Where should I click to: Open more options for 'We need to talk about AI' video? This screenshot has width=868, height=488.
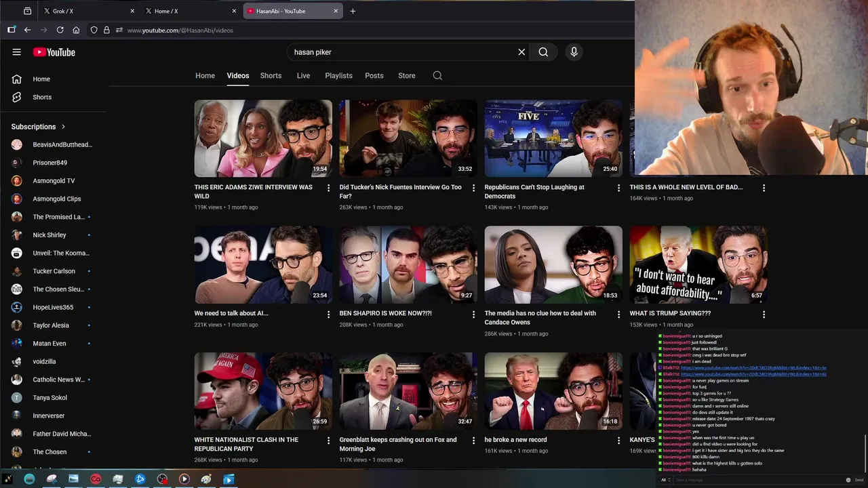click(329, 314)
